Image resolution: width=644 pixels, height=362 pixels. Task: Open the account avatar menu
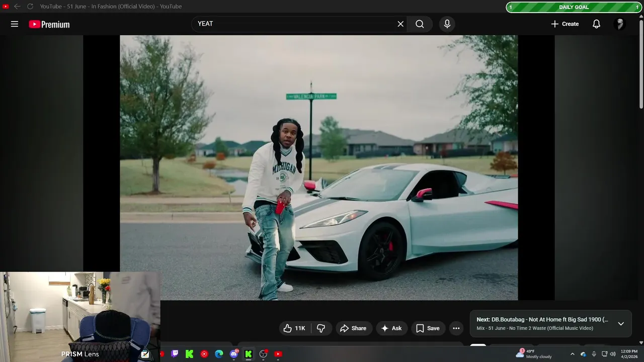[x=620, y=24]
